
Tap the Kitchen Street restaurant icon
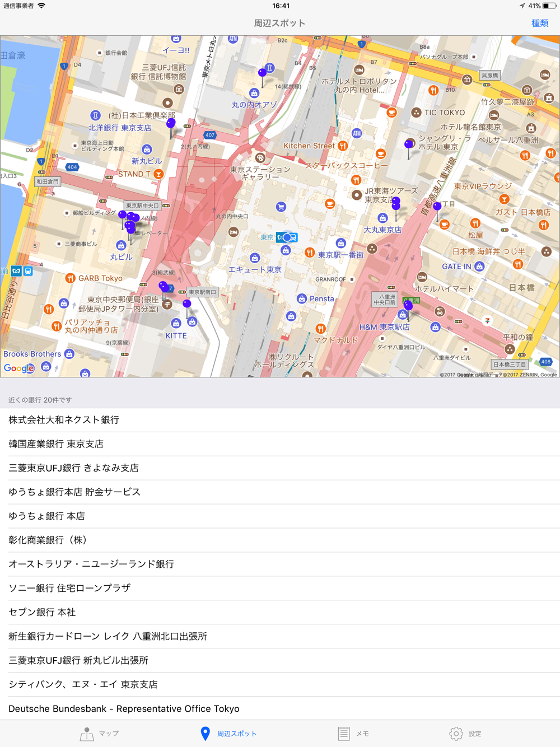point(343,146)
